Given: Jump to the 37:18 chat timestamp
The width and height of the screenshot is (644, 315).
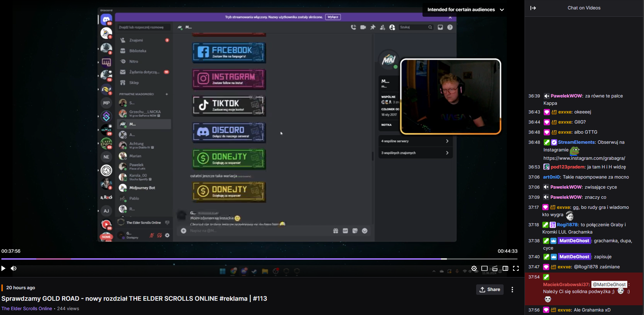Looking at the screenshot, I should 533,225.
